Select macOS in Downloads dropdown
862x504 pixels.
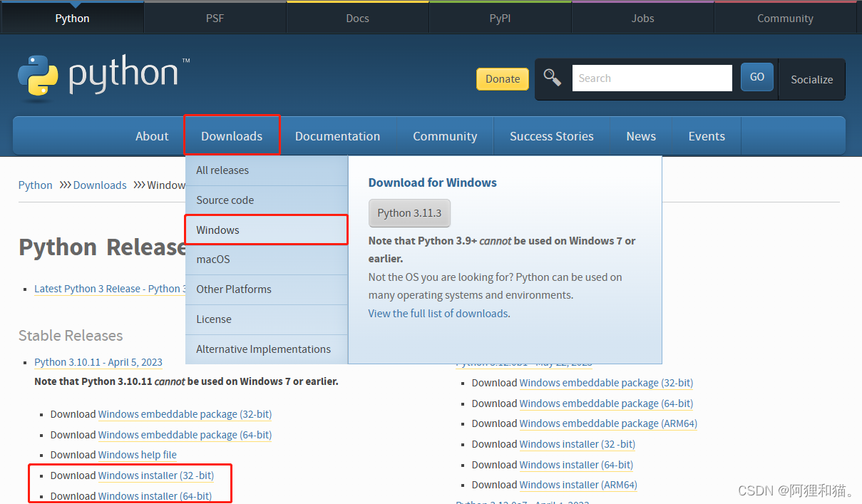pyautogui.click(x=267, y=259)
